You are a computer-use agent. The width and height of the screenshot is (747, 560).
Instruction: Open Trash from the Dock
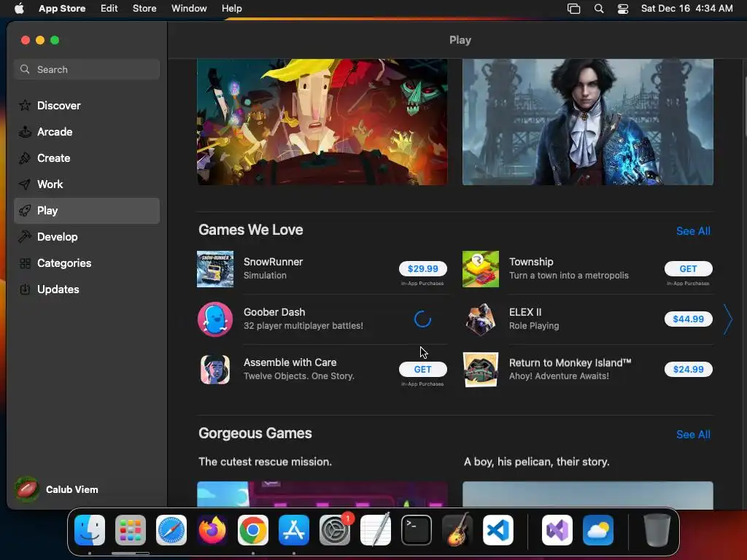click(657, 530)
